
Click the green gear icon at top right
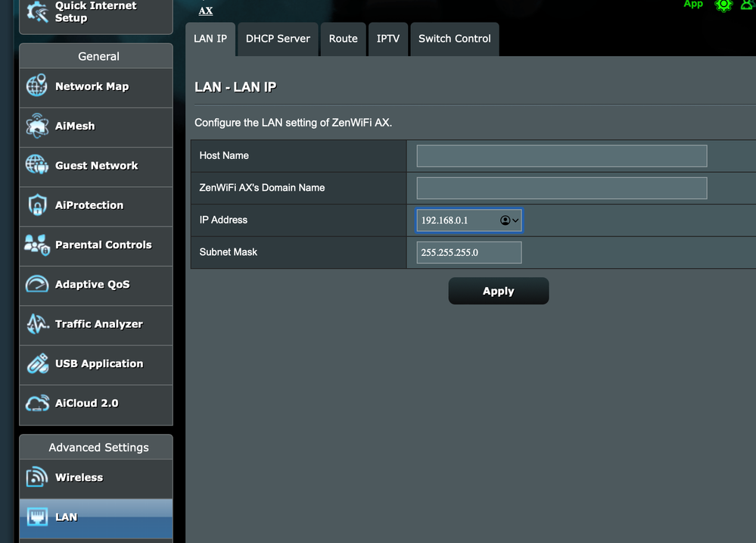tap(723, 5)
